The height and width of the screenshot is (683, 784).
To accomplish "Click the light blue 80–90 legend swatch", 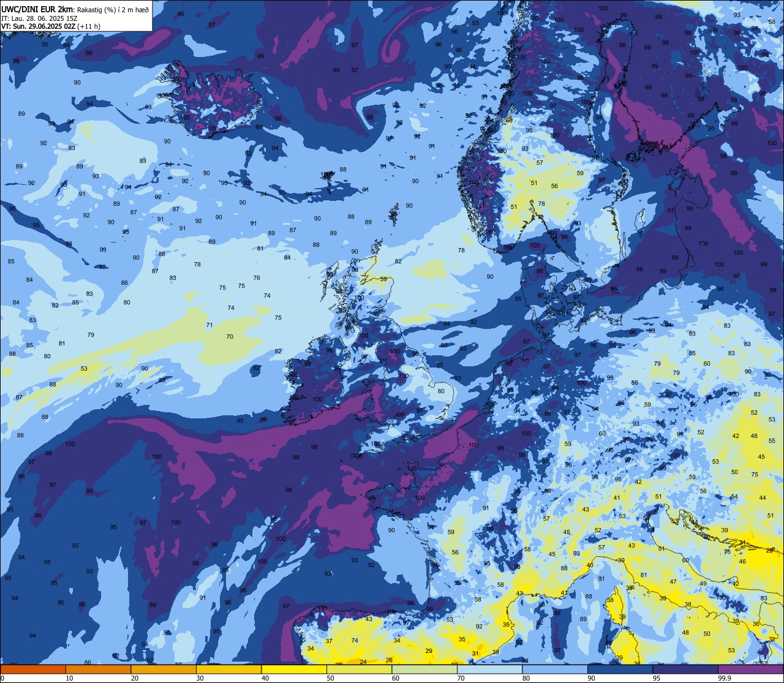I will click(555, 669).
